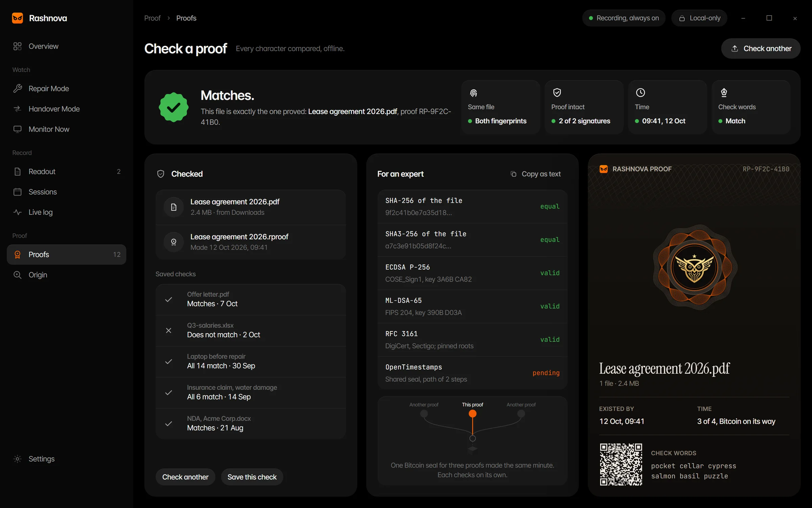Open the Q3-salaries.xlsx saved check

click(x=250, y=331)
